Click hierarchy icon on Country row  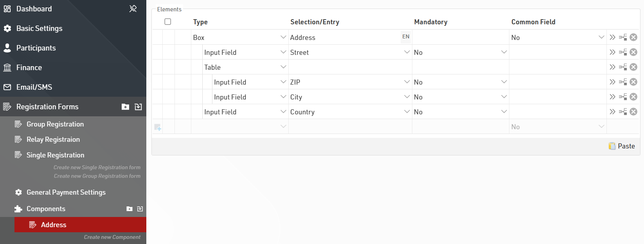(x=623, y=112)
